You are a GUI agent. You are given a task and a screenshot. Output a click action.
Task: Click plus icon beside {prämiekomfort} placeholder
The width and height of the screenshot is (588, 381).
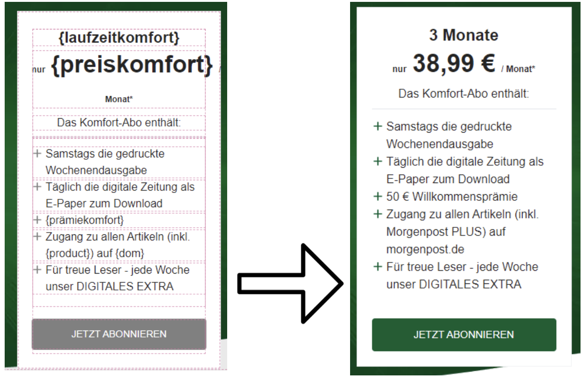point(38,219)
